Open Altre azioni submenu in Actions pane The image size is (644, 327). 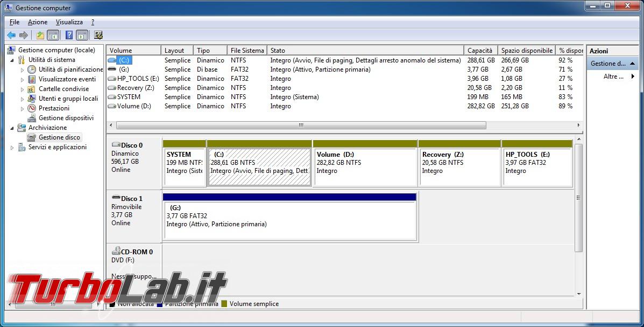click(619, 76)
